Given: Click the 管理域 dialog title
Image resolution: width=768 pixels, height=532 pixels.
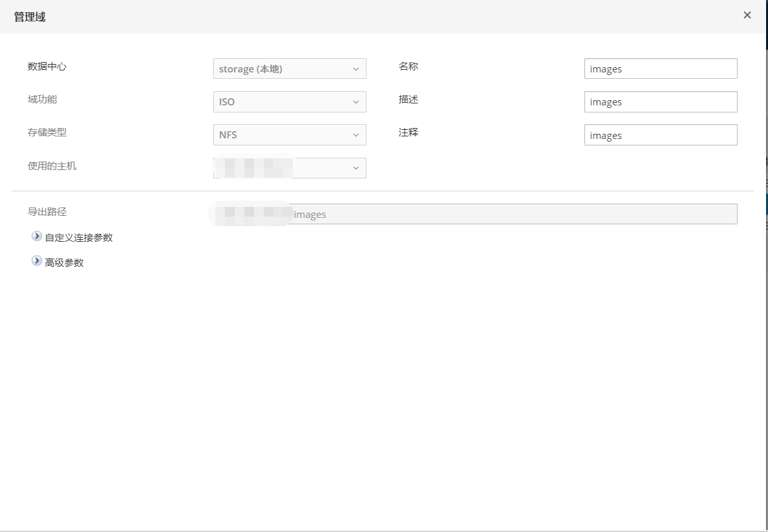Looking at the screenshot, I should tap(30, 17).
